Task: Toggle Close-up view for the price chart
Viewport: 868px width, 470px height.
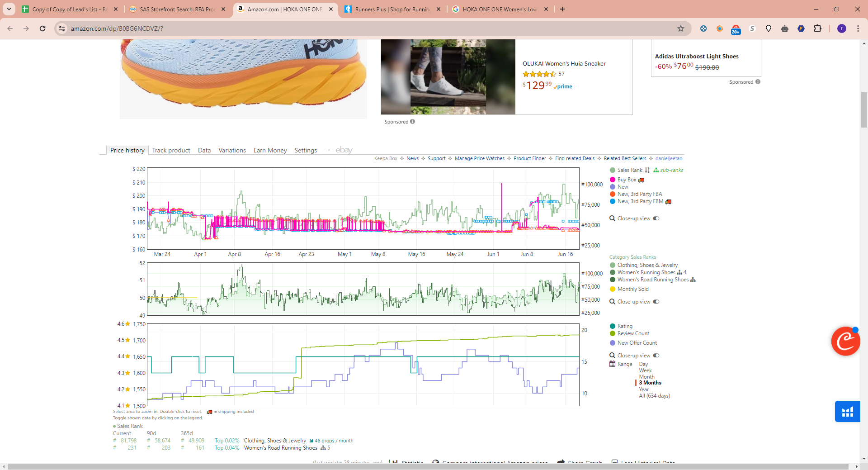Action: click(x=656, y=218)
